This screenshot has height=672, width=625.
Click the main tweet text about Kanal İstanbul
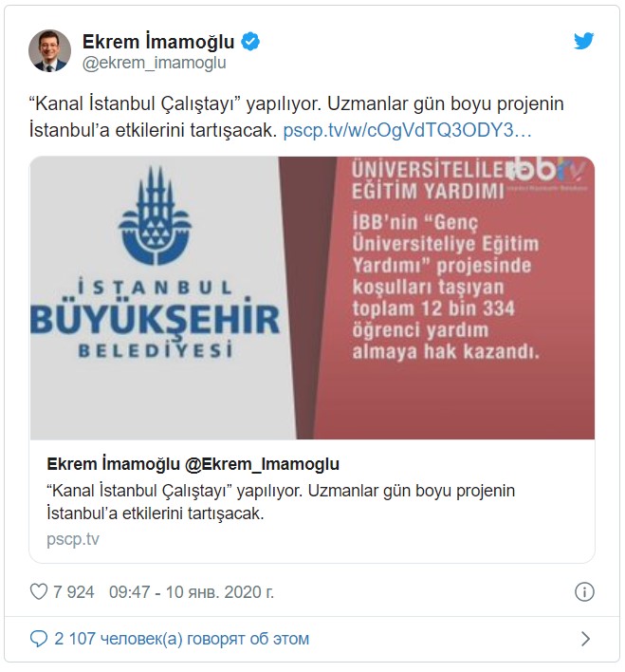[x=297, y=117]
